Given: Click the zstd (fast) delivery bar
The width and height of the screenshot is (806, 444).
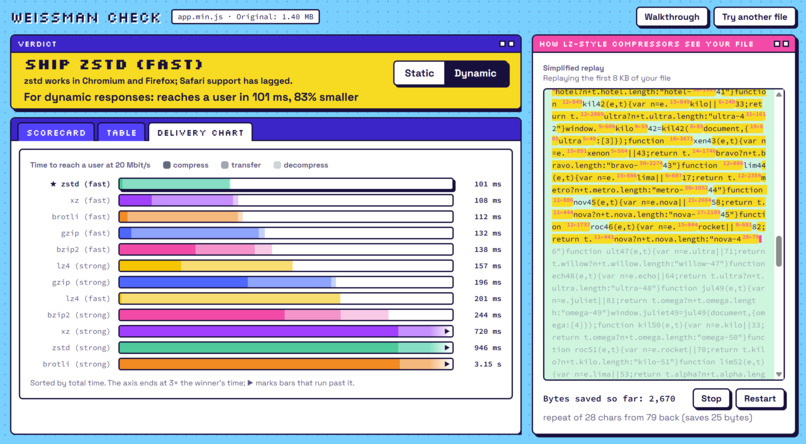Looking at the screenshot, I should tap(286, 184).
